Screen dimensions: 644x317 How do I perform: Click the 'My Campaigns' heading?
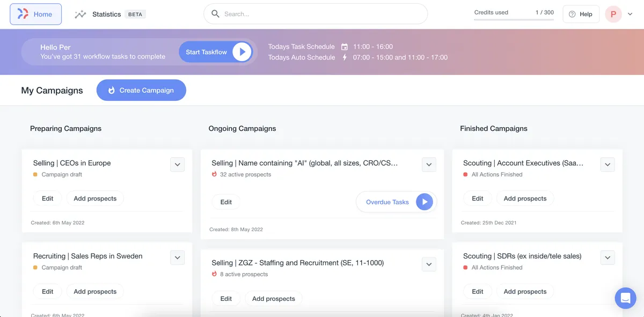click(52, 90)
